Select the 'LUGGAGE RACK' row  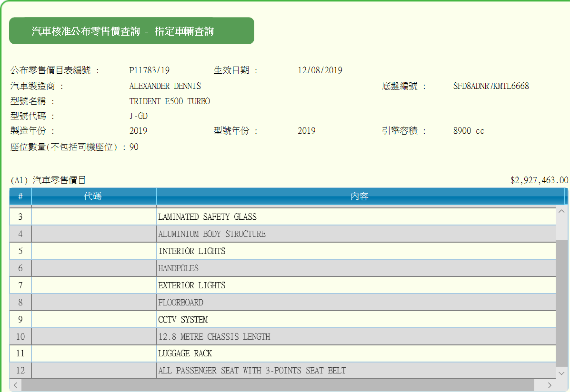(283, 353)
